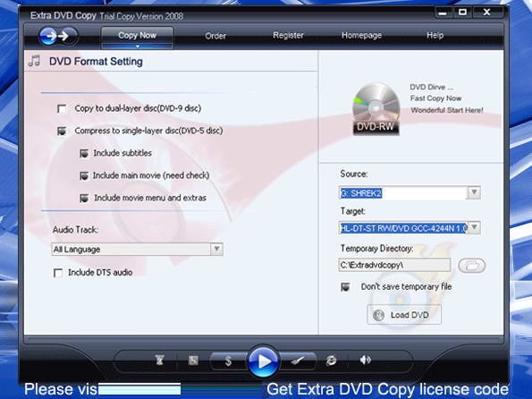Check Include DTS audio
This screenshot has width=532, height=399.
pyautogui.click(x=58, y=273)
